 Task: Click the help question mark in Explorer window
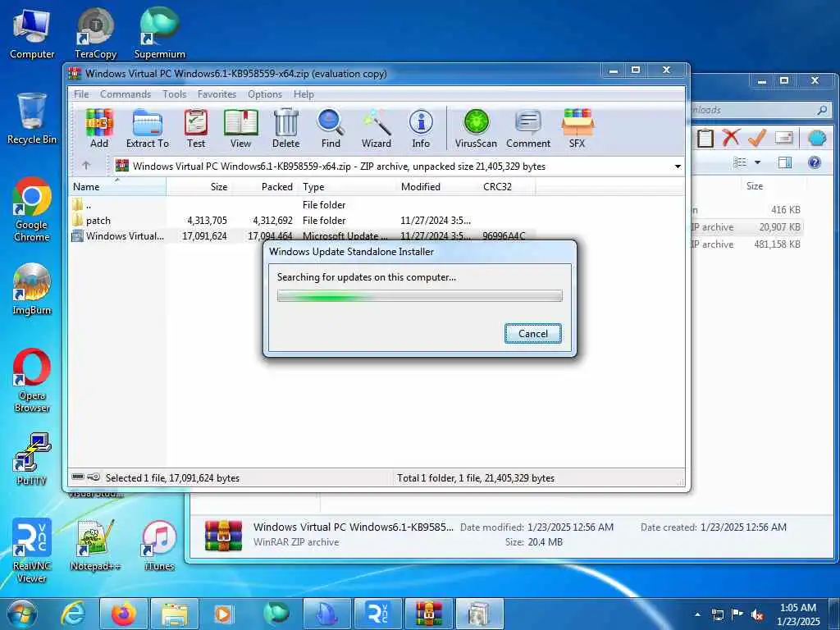[x=815, y=162]
